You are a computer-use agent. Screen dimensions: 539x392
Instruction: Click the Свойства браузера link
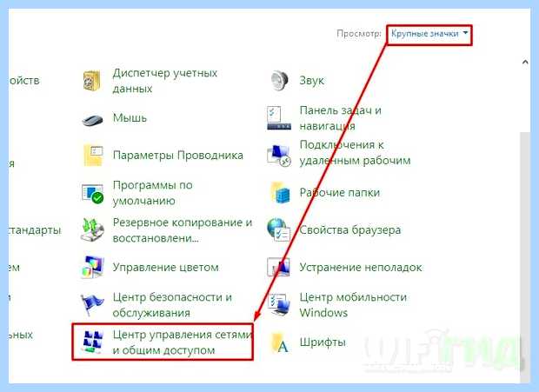(x=350, y=229)
